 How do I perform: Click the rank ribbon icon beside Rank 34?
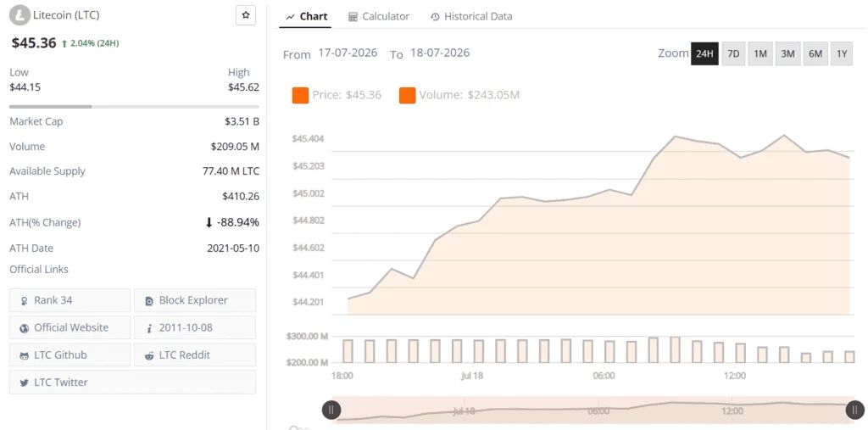click(24, 301)
